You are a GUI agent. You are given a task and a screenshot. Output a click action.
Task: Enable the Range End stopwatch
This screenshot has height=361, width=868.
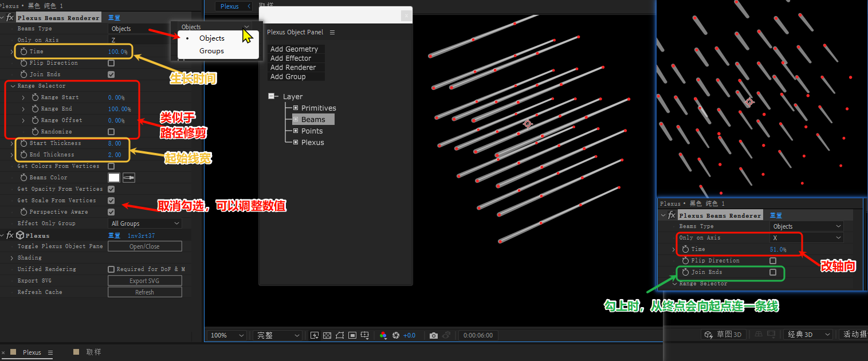35,109
